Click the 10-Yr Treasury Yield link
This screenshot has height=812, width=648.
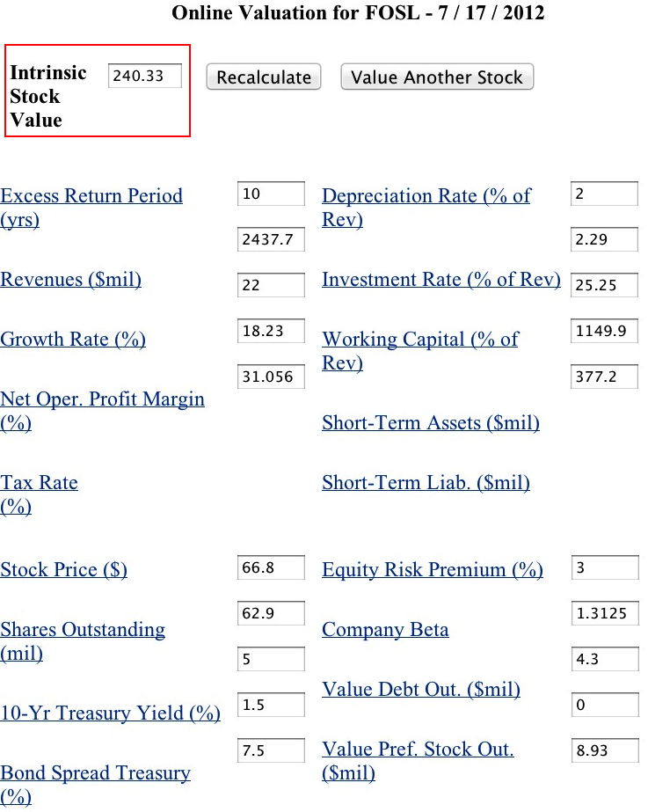110,713
